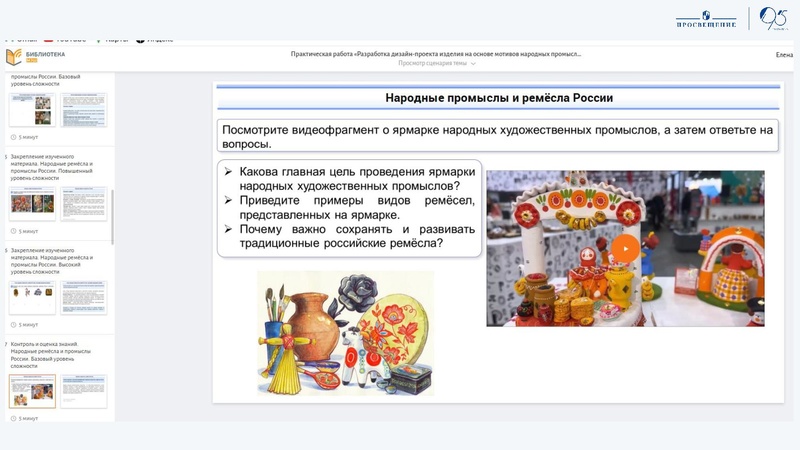Click the folk crafts illustration with jug
800x450 pixels.
click(x=345, y=333)
